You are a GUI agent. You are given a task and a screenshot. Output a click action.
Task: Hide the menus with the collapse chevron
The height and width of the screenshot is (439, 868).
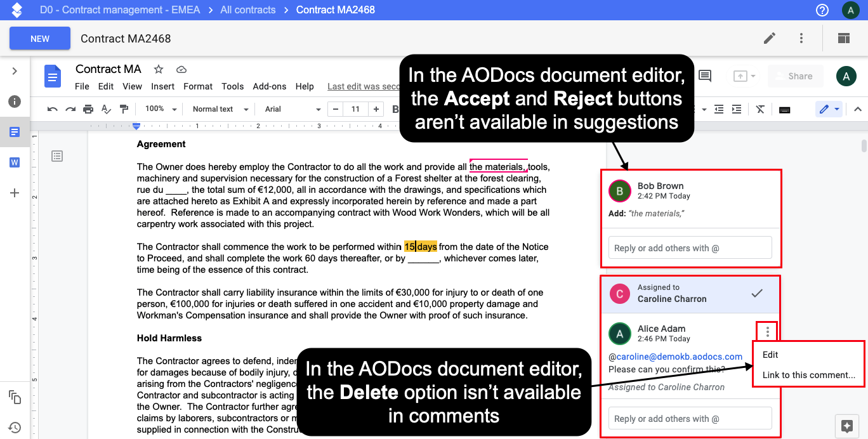pos(858,109)
